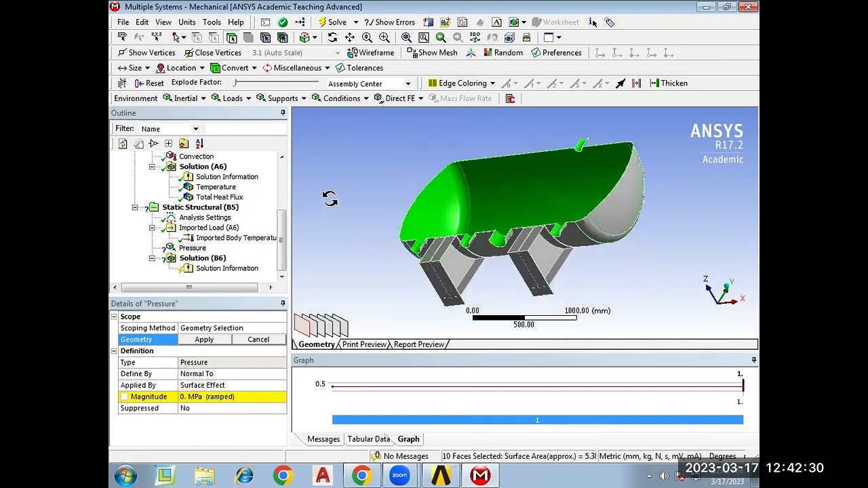Collapse the Scope section in Details
This screenshot has height=488, width=868.
[114, 317]
